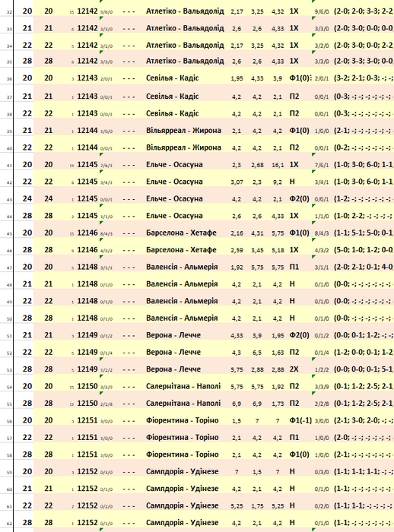
Task: Select Сампдорія - Удінезе cell in row 59
Action: (x=182, y=471)
